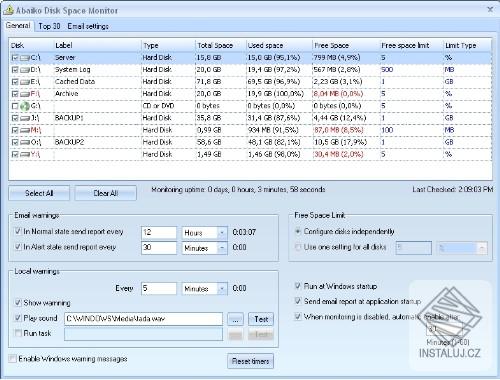Toggle the checkbox for disk E:\

(15, 82)
